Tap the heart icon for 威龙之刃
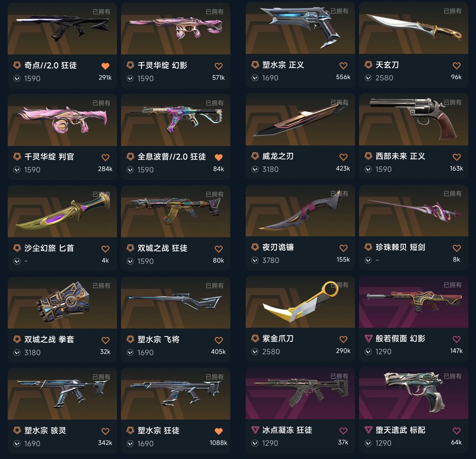476x459 pixels. pyautogui.click(x=343, y=157)
